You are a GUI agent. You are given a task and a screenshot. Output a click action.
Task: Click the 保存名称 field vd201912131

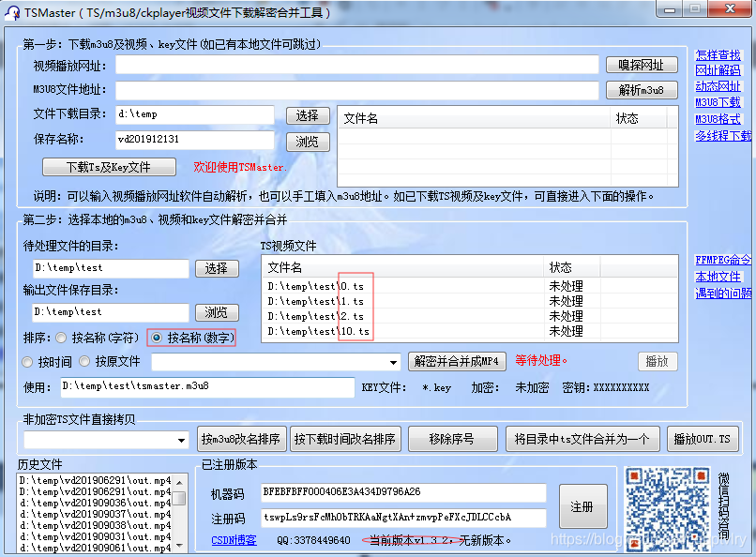[195, 140]
